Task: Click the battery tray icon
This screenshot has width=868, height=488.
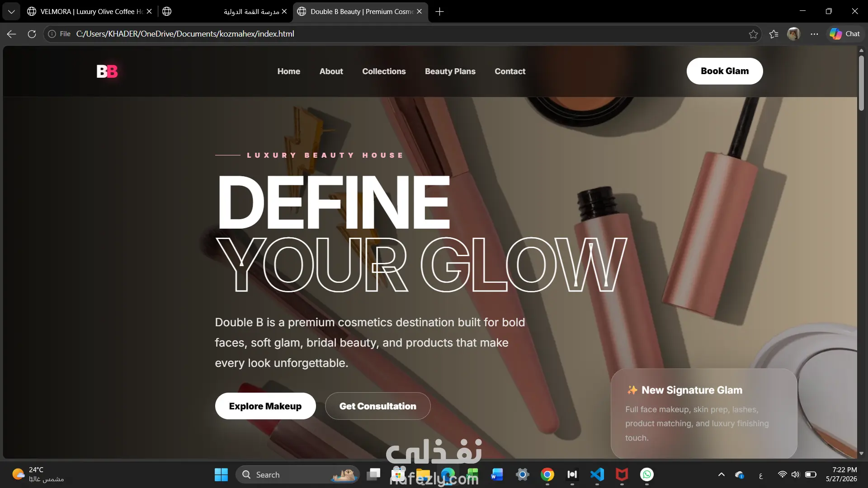Action: [x=811, y=474]
